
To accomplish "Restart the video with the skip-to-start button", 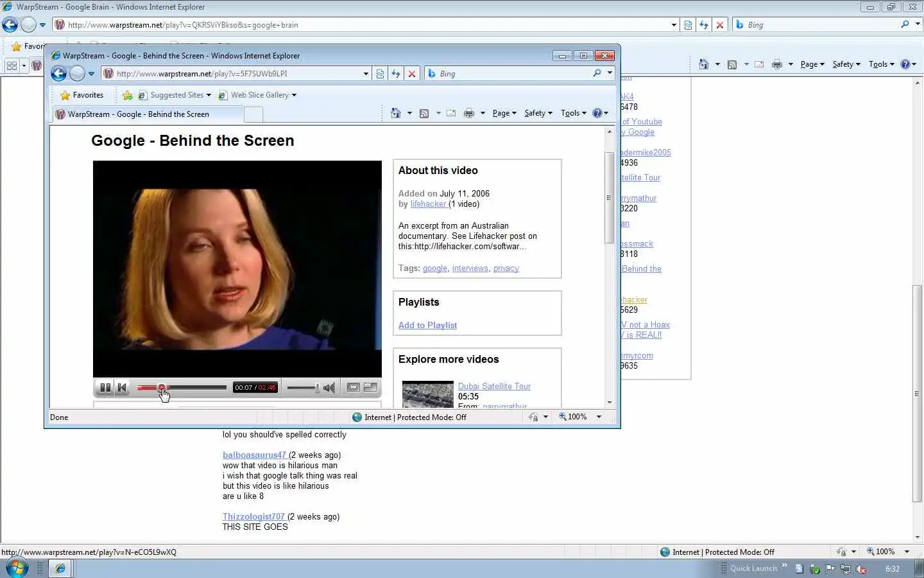I will point(122,387).
